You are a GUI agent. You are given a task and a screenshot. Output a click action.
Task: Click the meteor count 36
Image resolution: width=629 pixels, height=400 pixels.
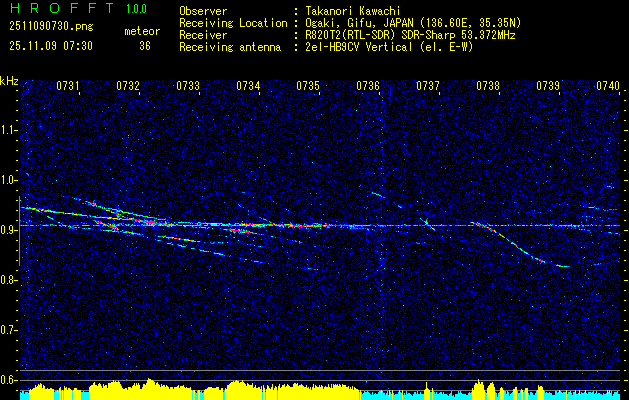coord(145,46)
